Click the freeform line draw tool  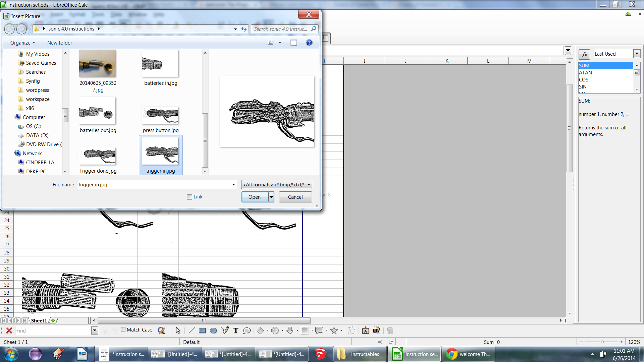pyautogui.click(x=225, y=330)
